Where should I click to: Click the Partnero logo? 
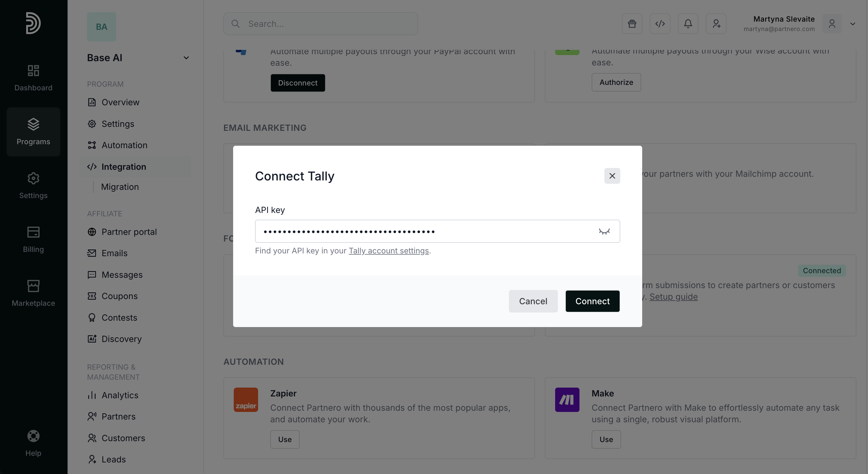[x=33, y=23]
